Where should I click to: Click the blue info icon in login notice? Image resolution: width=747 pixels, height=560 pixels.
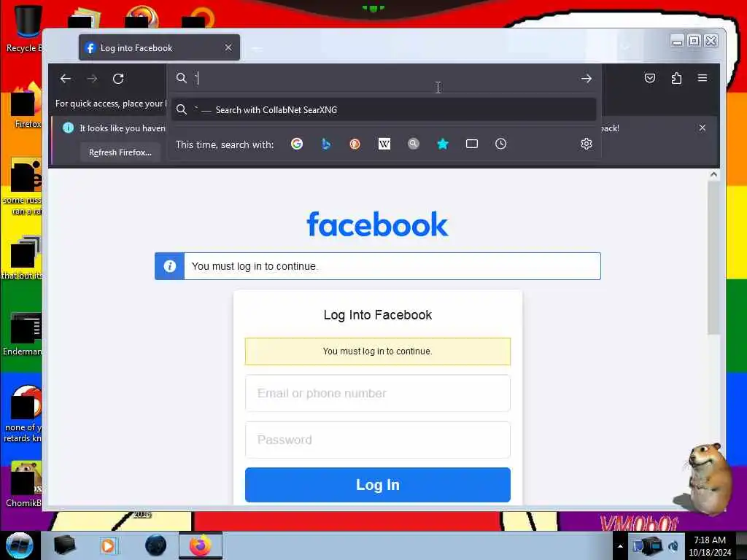click(x=169, y=266)
